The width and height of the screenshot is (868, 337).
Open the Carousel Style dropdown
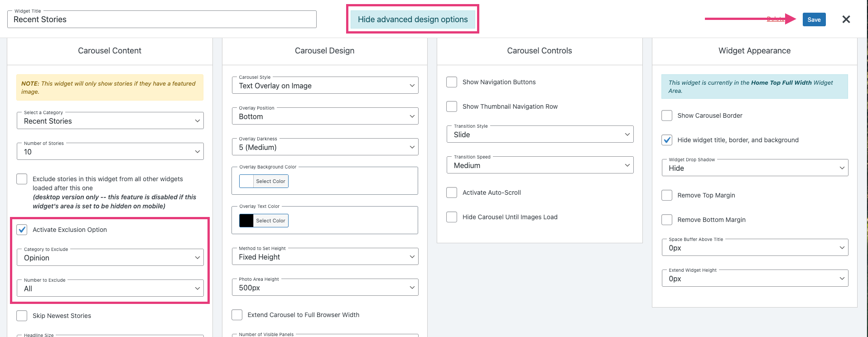pos(325,86)
